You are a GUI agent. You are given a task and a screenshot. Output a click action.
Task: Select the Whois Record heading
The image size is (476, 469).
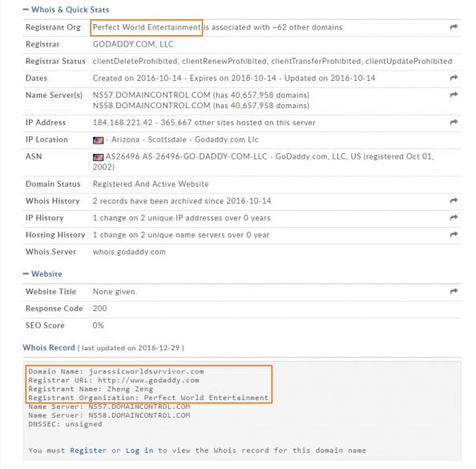(x=49, y=347)
